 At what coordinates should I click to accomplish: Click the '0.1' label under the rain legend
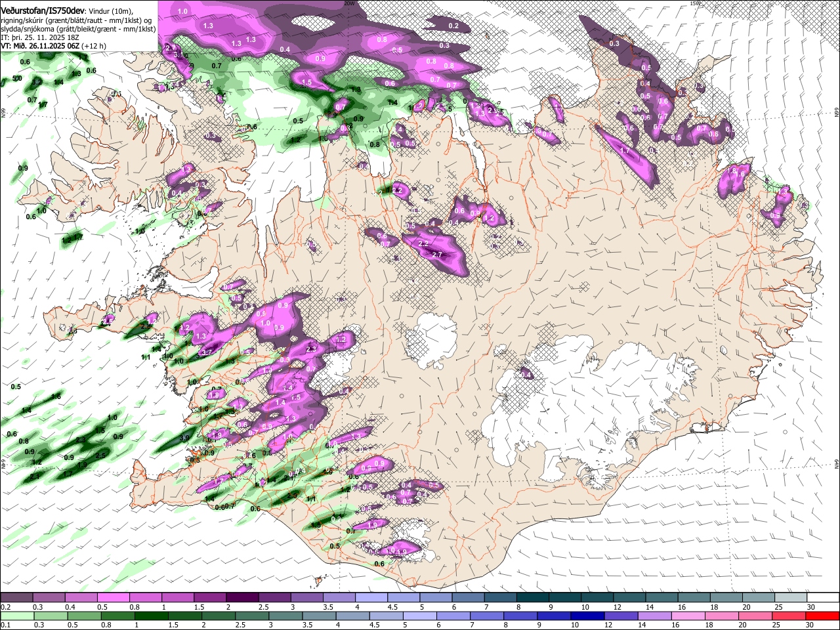tap(5, 625)
